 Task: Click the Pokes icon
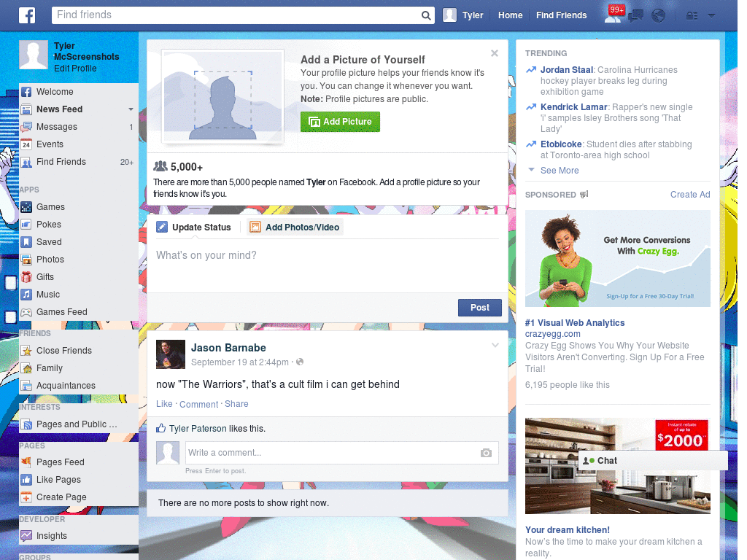(x=27, y=225)
